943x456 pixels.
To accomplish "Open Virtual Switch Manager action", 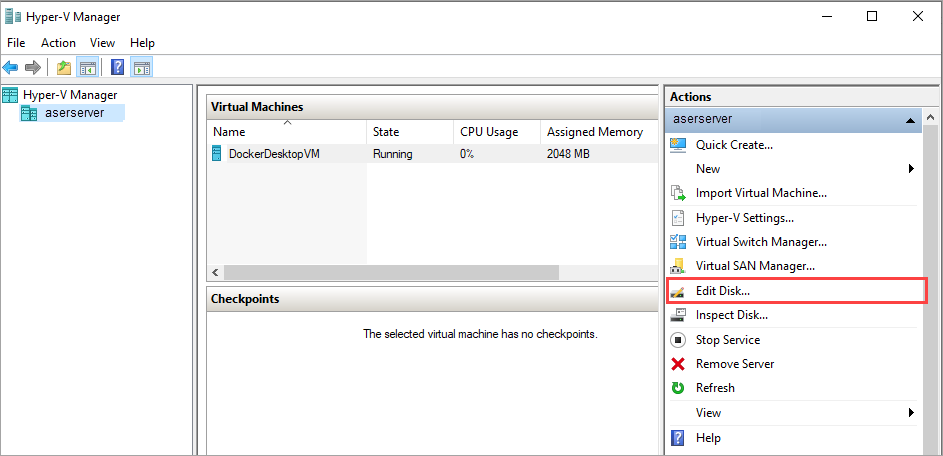I will point(761,242).
